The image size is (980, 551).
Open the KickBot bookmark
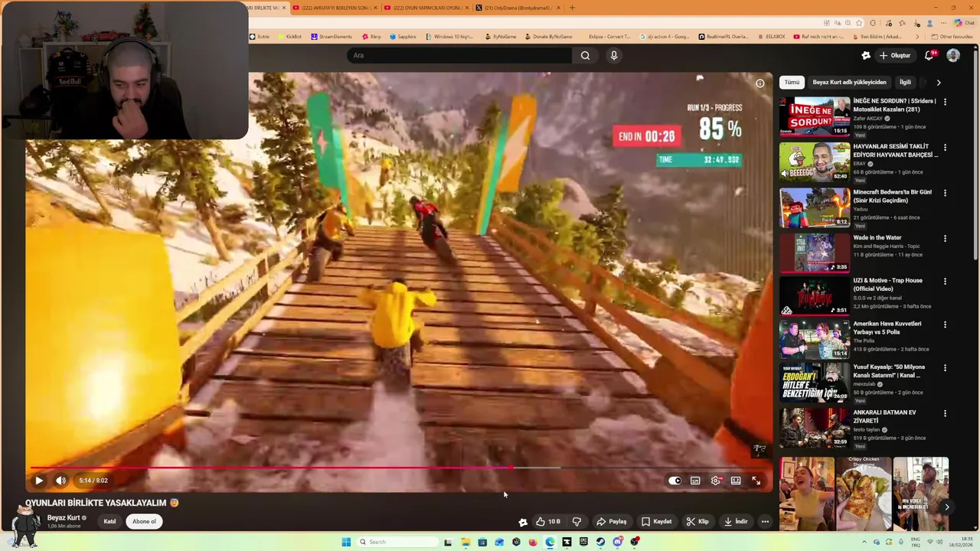[x=290, y=37]
